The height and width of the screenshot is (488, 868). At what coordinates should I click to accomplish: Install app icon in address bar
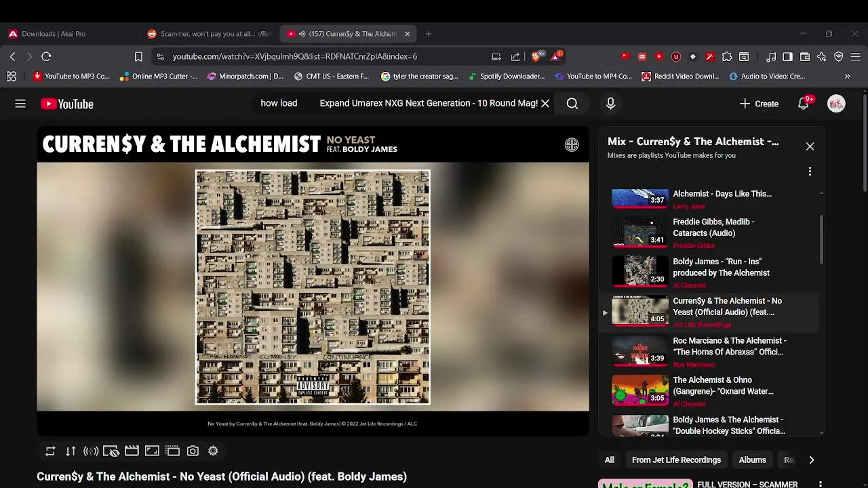(496, 57)
